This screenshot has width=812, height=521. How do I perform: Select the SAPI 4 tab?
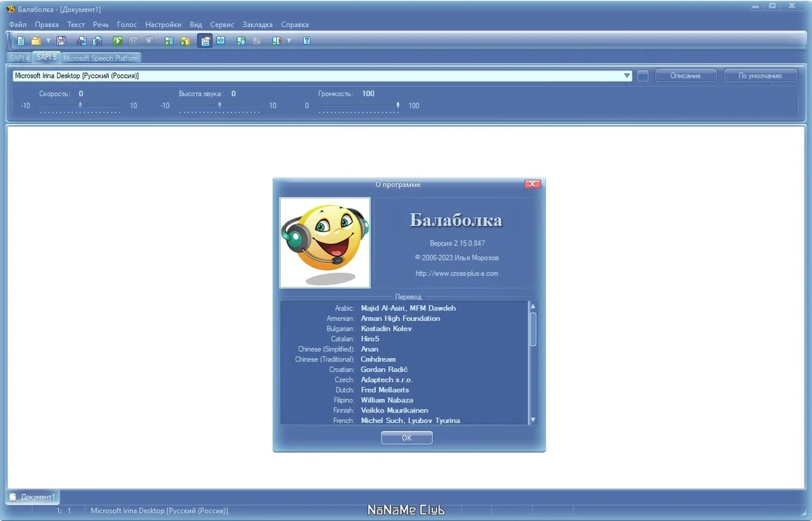tap(20, 58)
